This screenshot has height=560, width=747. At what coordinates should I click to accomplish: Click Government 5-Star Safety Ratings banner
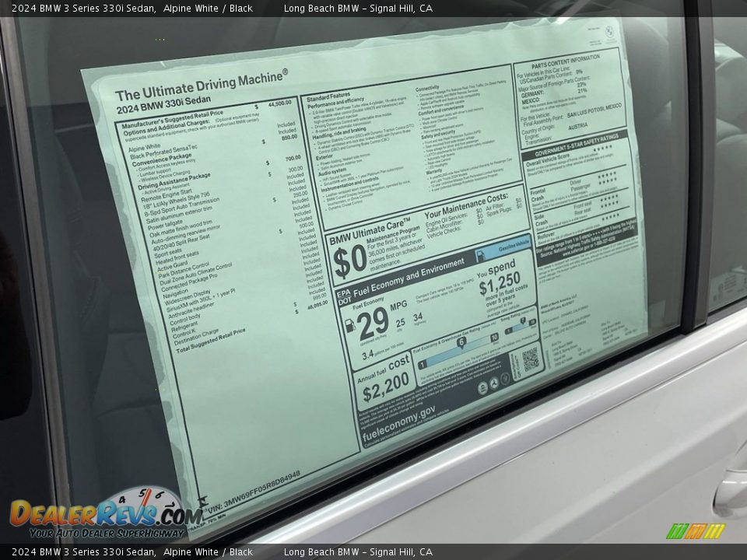[576, 145]
